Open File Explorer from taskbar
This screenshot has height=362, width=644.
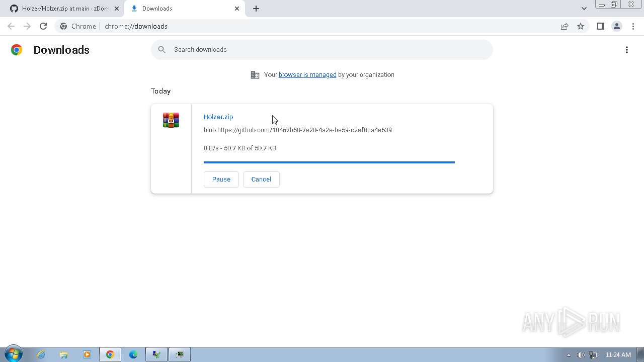pyautogui.click(x=64, y=354)
